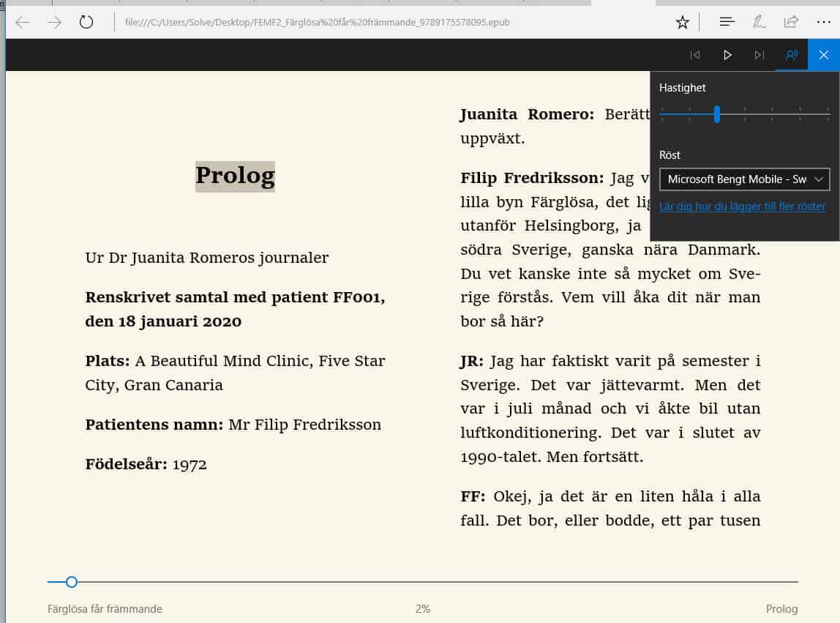
Task: Click the 'Plats: A Beautiful Mind Clinic' line
Action: coord(235,373)
